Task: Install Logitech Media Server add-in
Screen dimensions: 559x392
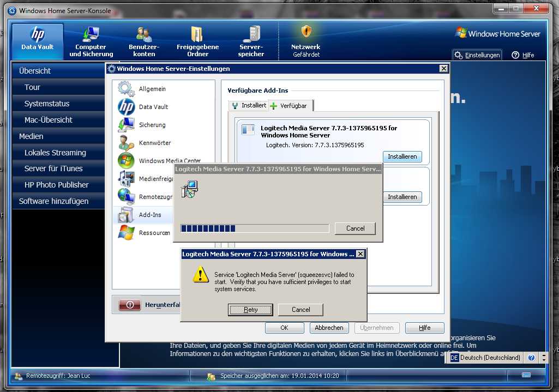Action: click(x=402, y=156)
